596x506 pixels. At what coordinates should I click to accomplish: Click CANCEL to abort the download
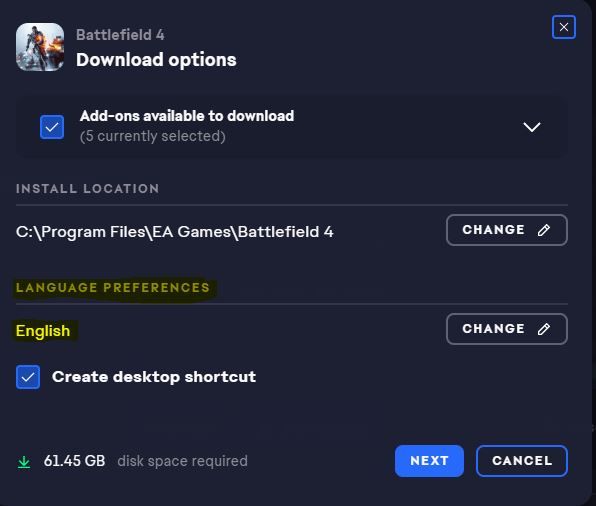click(x=522, y=461)
